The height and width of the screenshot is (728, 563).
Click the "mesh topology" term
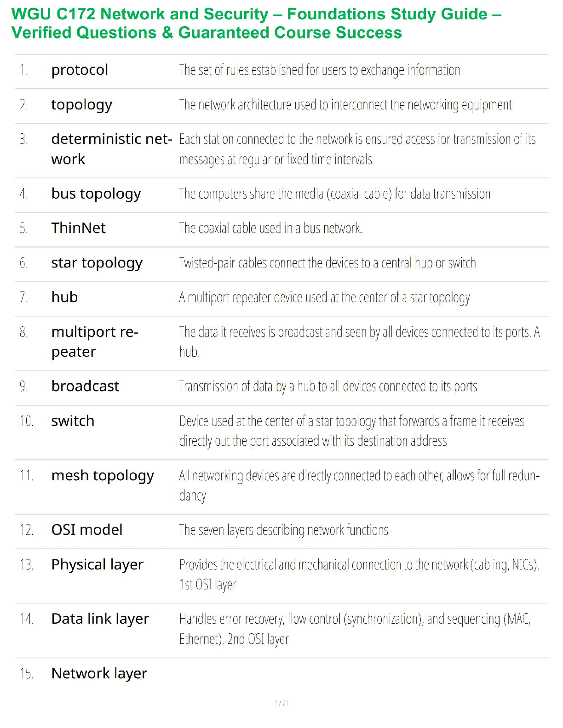pos(103,476)
